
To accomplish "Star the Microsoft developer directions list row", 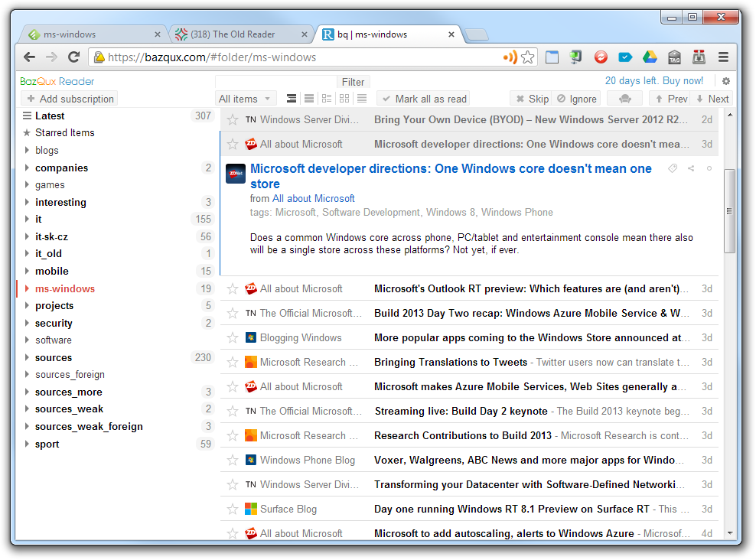I will [233, 144].
